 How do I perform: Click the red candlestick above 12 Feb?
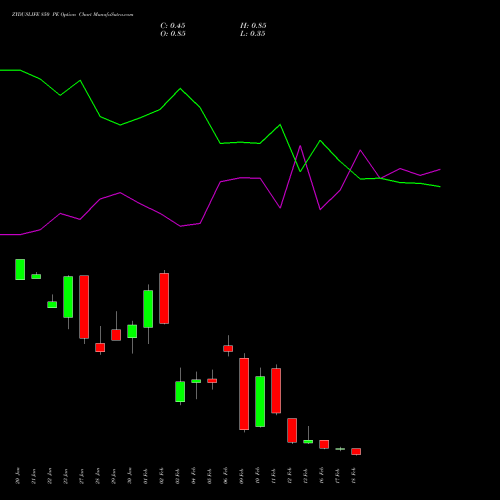point(292,430)
